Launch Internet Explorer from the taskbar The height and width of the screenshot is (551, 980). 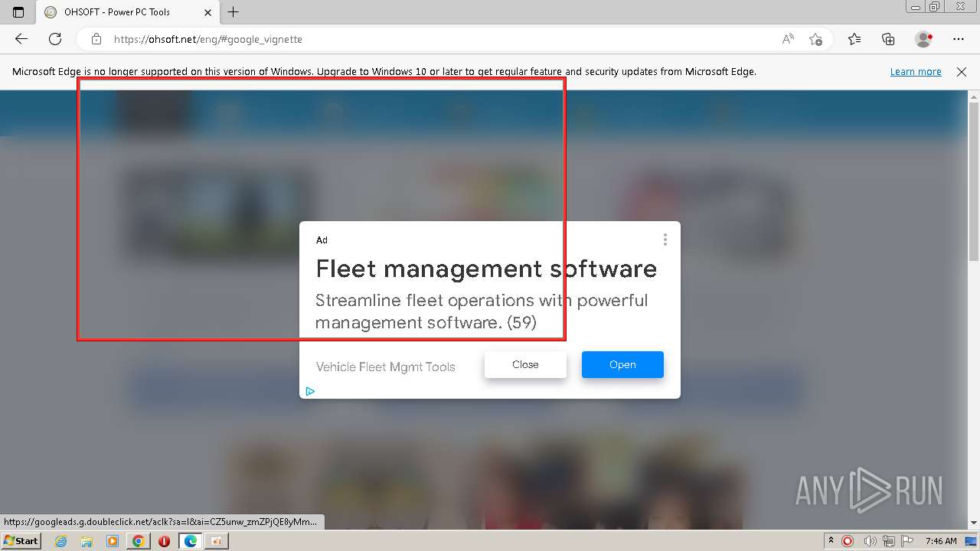(x=60, y=541)
